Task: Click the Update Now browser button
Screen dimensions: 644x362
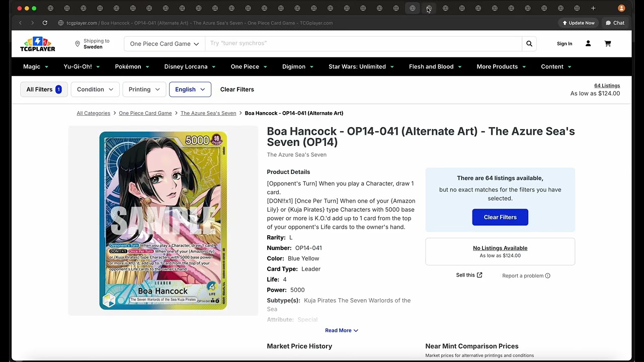Action: [579, 23]
